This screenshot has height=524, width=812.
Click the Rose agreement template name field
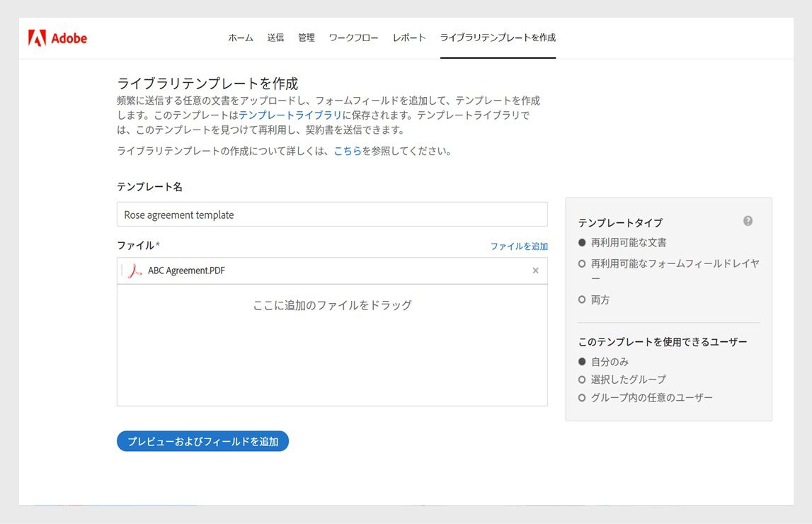coord(332,214)
